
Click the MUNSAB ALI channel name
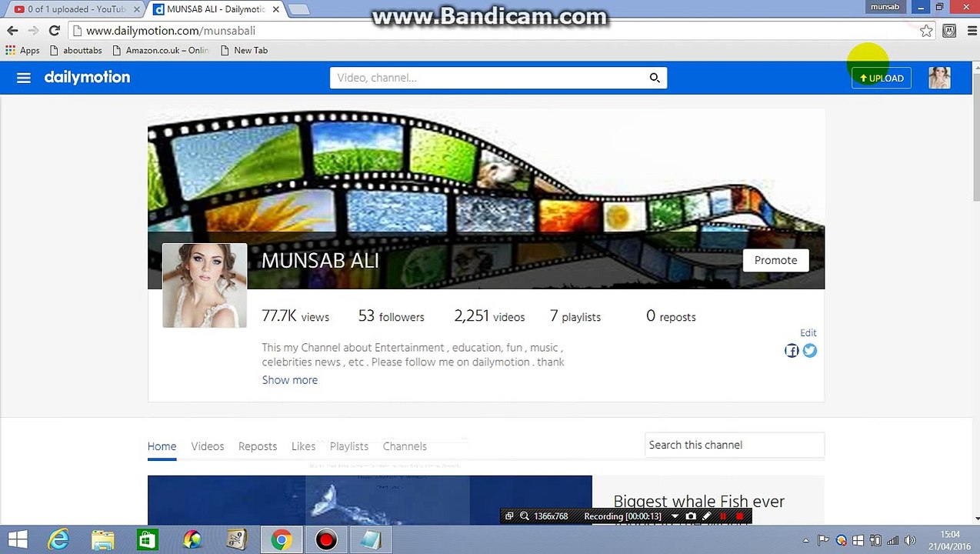pos(320,261)
